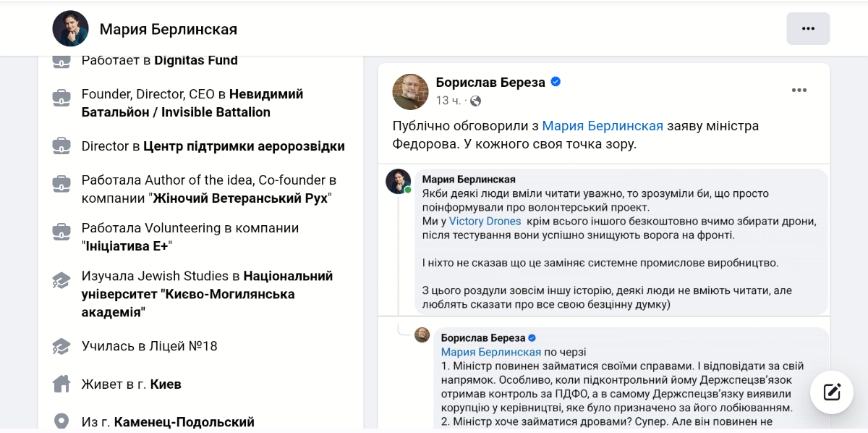868x433 pixels.
Task: Click the briefcase icon next to Центр підтримки аеророзвідки
Action: click(61, 146)
